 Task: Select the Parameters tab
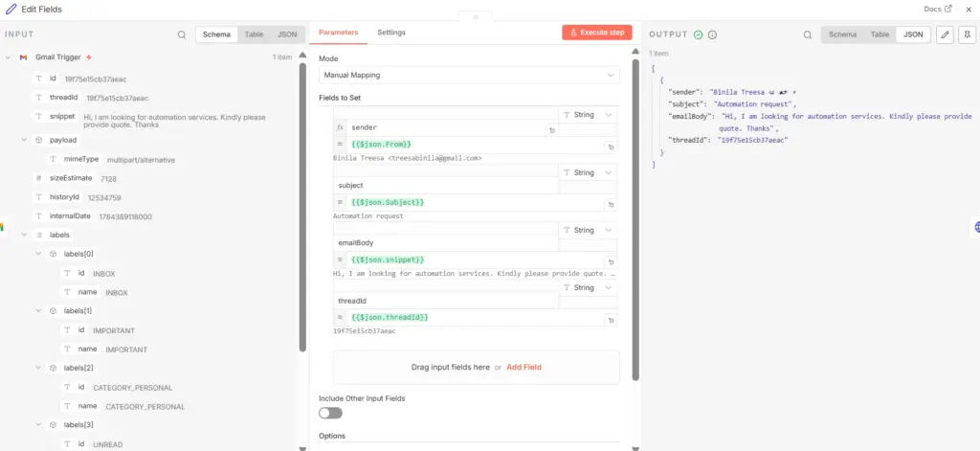338,33
